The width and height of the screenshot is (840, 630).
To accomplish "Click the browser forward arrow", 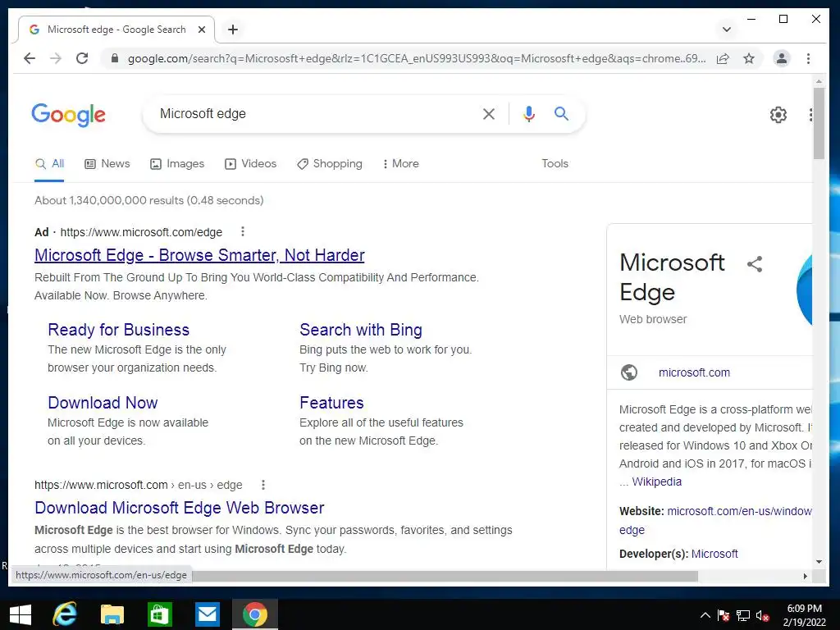I will tap(56, 58).
